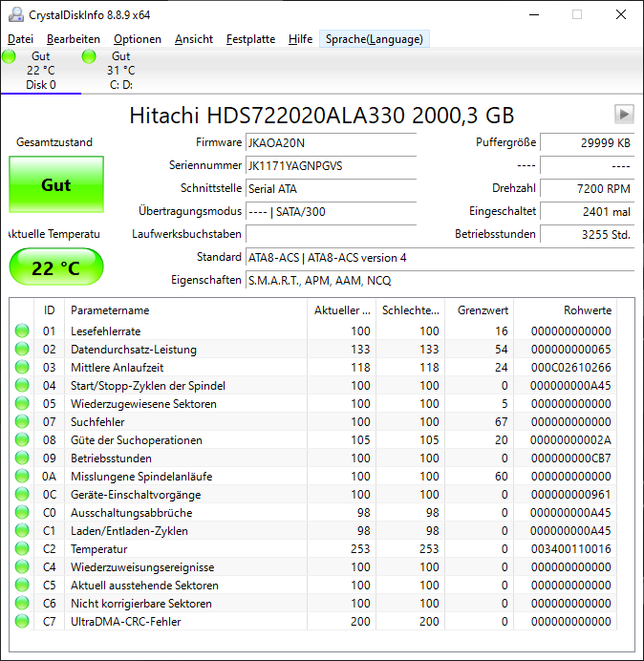Select raw value 000000000065
Image resolution: width=644 pixels, height=661 pixels.
[x=570, y=350]
